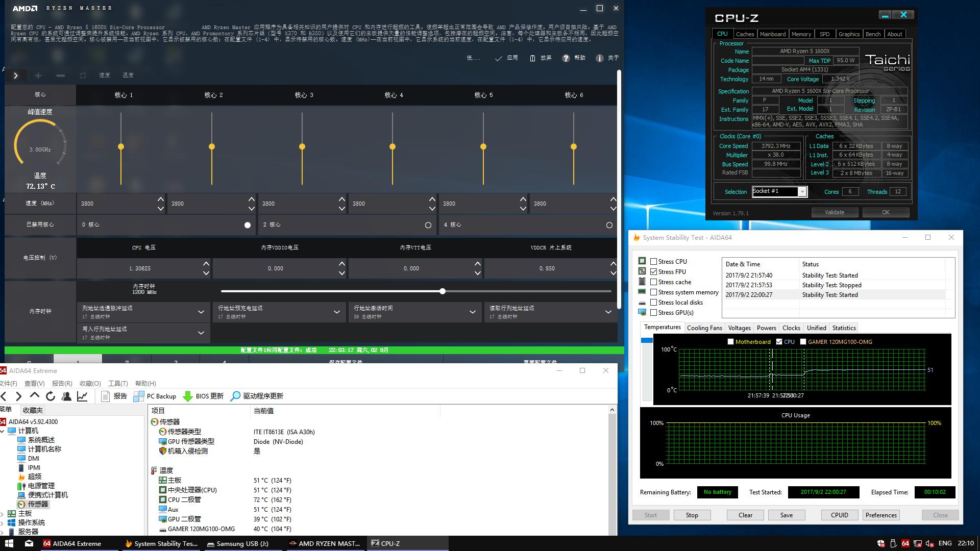Click the PC Backup toolbar icon
980x551 pixels.
tap(138, 396)
